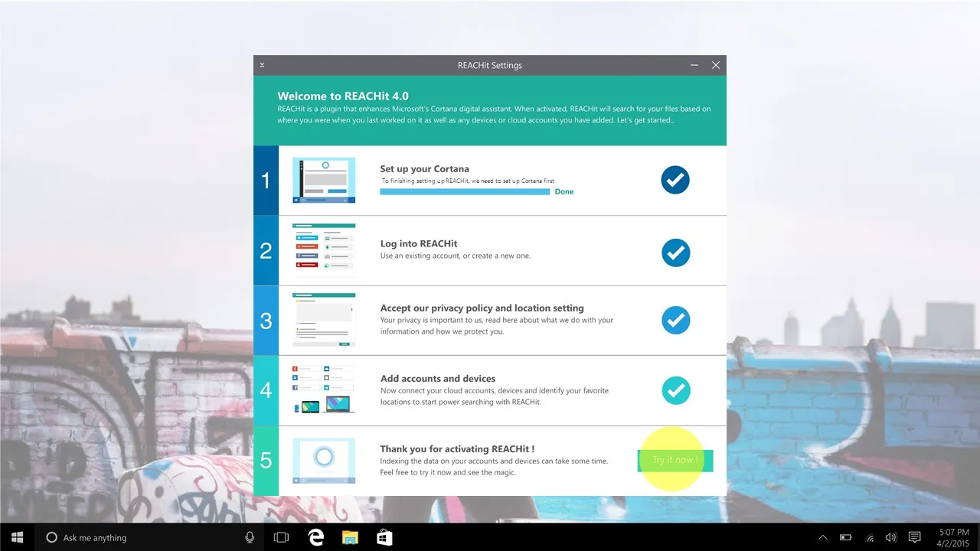The image size is (980, 551).
Task: Click the battery icon in the system tray
Action: (846, 537)
